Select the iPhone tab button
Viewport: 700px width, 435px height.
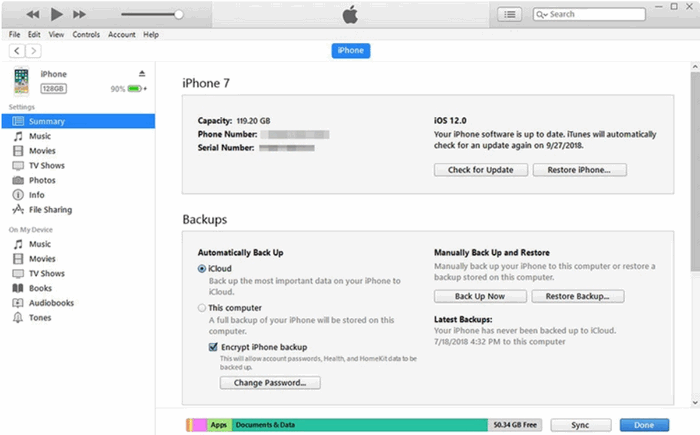350,50
